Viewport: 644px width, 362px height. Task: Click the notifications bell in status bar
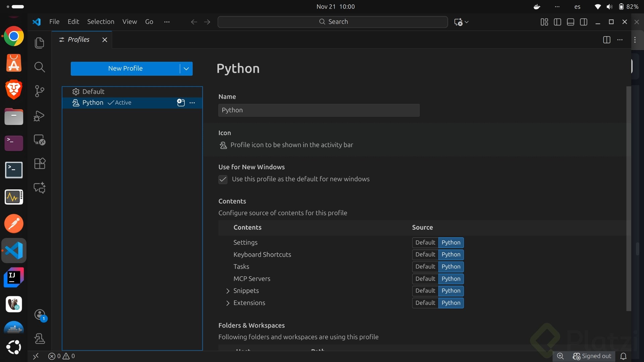623,356
